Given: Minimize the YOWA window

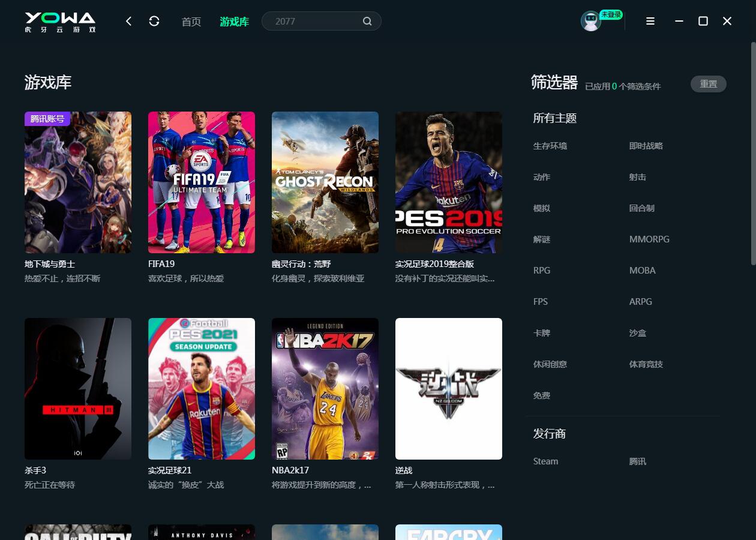Looking at the screenshot, I should point(679,21).
